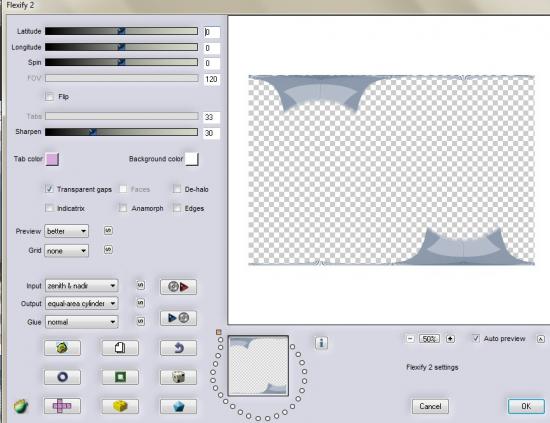The height and width of the screenshot is (423, 550).
Task: Click the pink cross unfolded-cube button
Action: pyautogui.click(x=62, y=406)
